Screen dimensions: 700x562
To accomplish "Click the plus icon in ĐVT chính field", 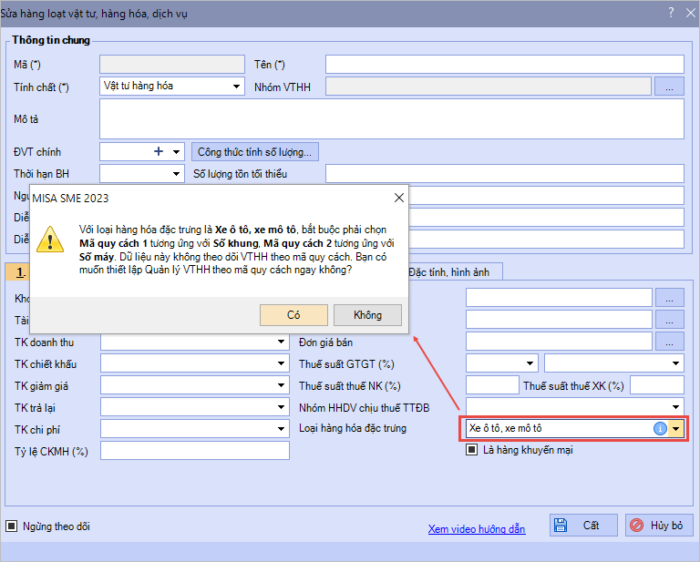I will 158,152.
